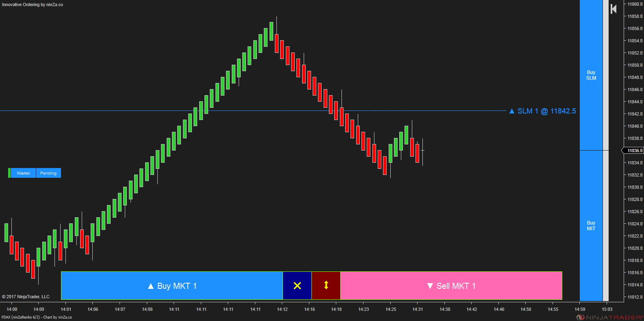Click the Buy SLM zone panel

[591, 75]
